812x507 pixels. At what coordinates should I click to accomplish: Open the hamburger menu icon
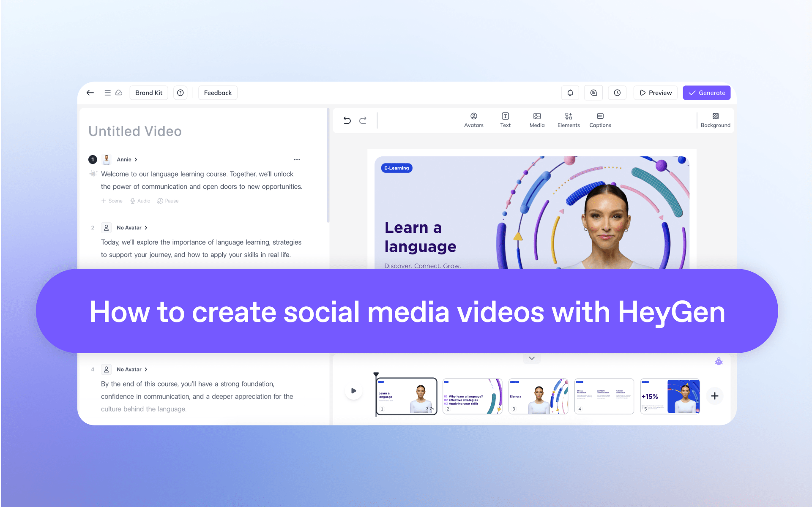tap(107, 93)
